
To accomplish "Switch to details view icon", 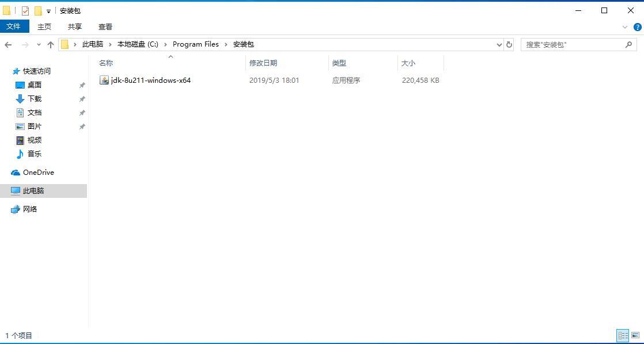I will tap(623, 336).
